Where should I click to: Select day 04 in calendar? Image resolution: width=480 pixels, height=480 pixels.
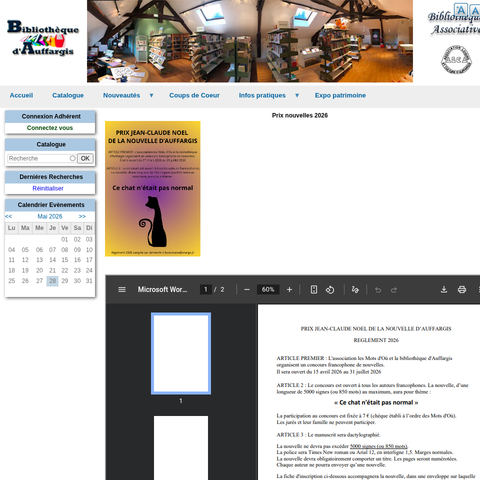pyautogui.click(x=12, y=250)
